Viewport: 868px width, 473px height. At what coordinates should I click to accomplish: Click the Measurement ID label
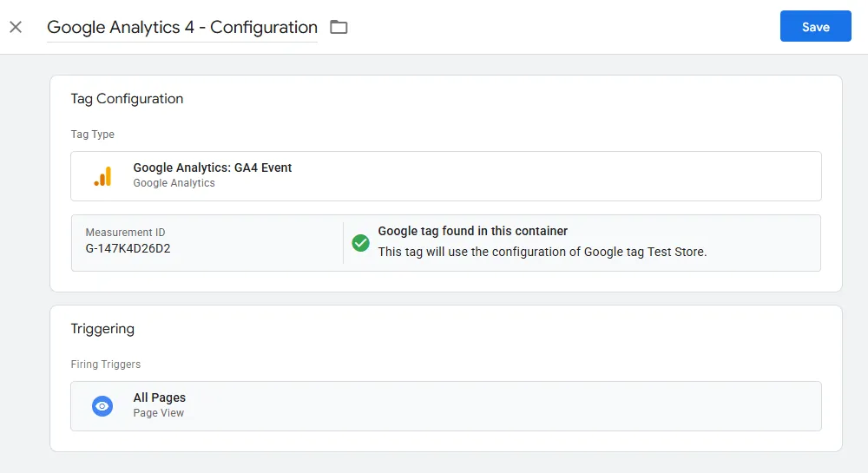[x=125, y=233]
